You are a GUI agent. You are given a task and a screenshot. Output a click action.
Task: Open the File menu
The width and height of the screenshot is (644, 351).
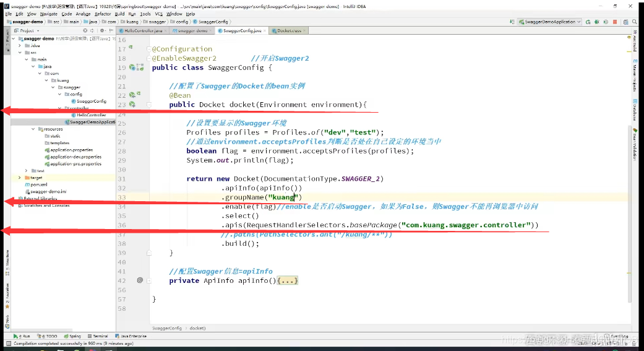coord(8,14)
